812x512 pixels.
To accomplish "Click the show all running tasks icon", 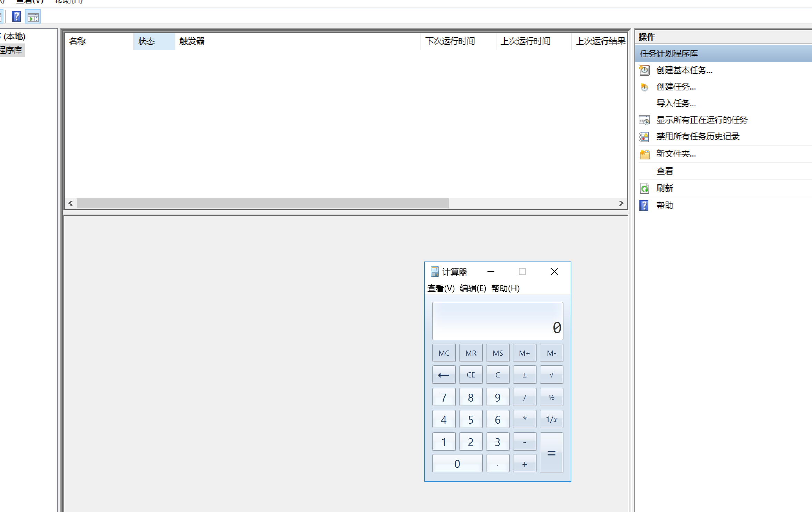I will click(644, 120).
